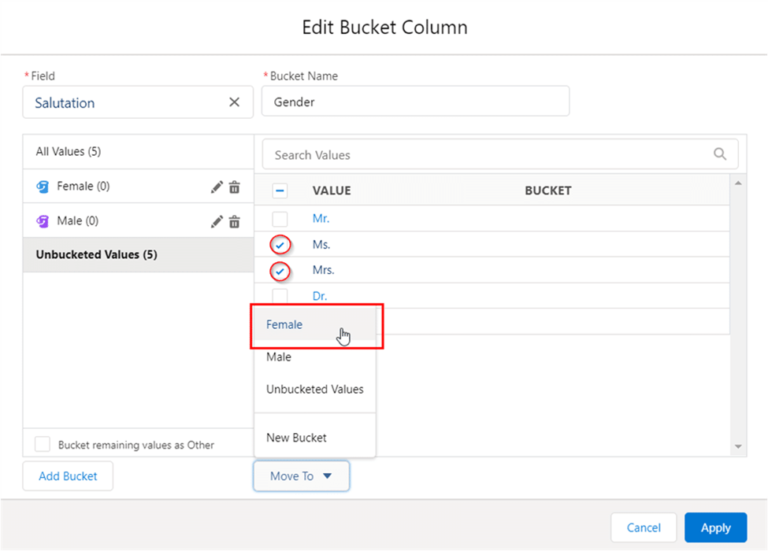
Task: Click the Dr. value link
Action: (319, 296)
